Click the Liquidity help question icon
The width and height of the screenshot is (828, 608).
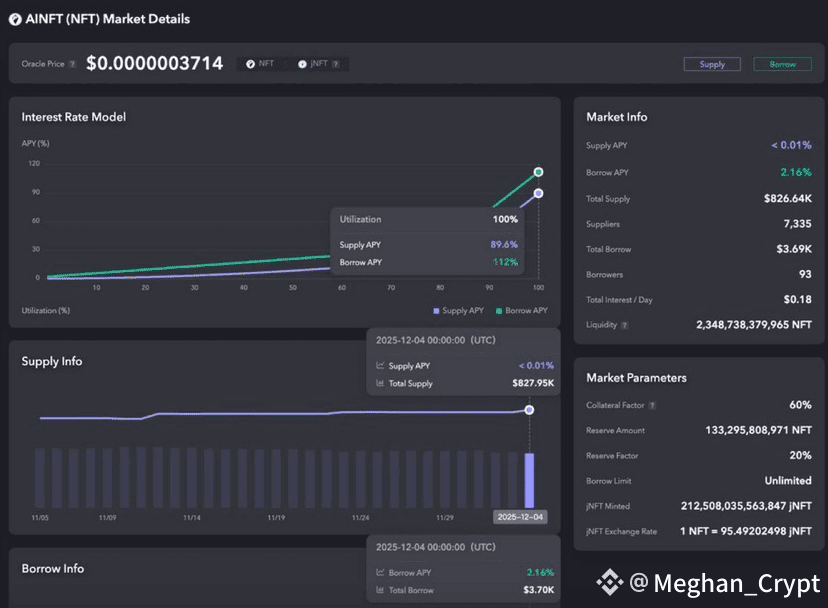625,325
